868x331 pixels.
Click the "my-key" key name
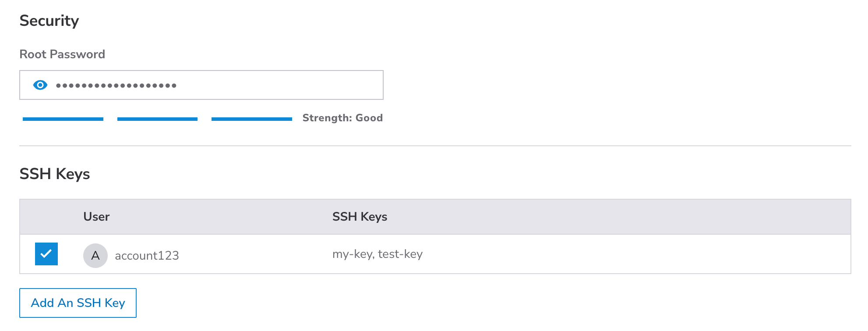353,254
